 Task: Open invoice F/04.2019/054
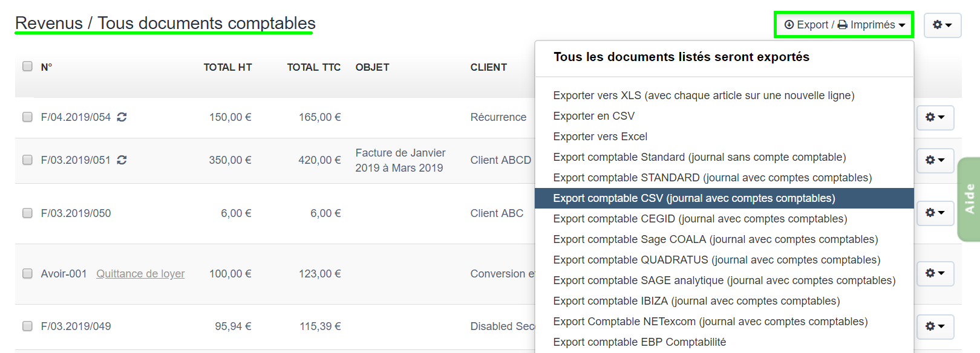pyautogui.click(x=76, y=117)
